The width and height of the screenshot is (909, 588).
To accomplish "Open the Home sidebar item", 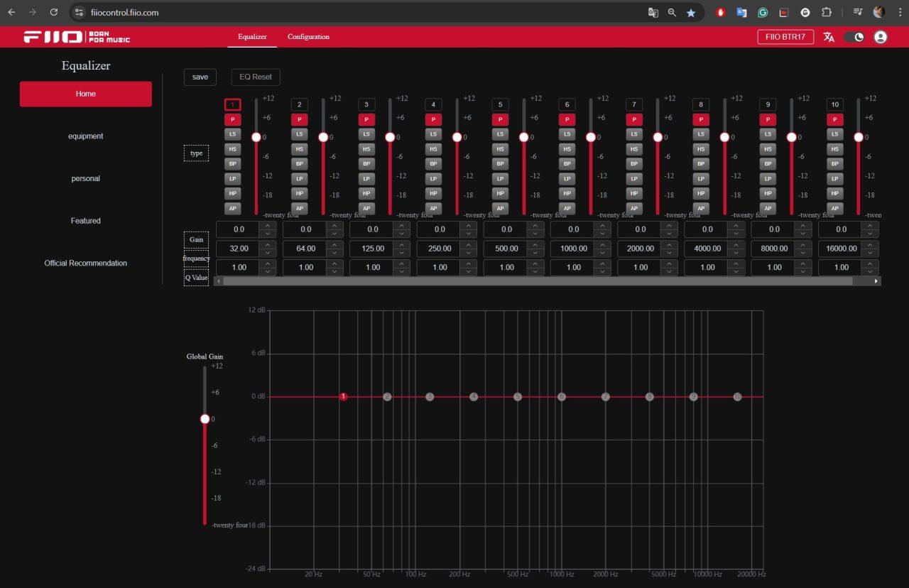I will point(86,94).
